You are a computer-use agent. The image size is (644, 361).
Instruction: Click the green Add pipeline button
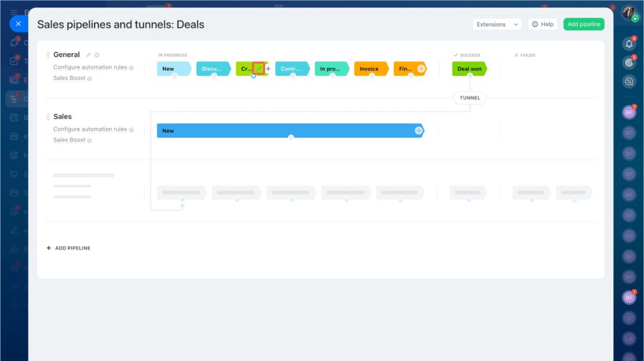[584, 24]
